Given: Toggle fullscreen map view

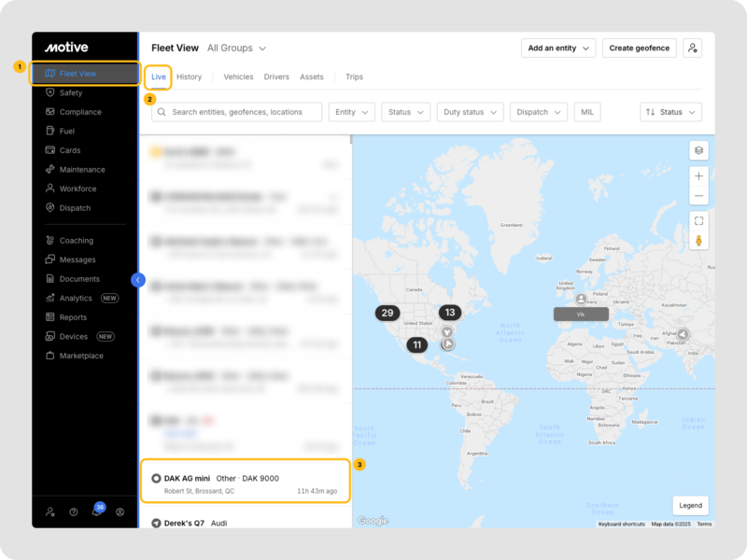Looking at the screenshot, I should point(698,220).
